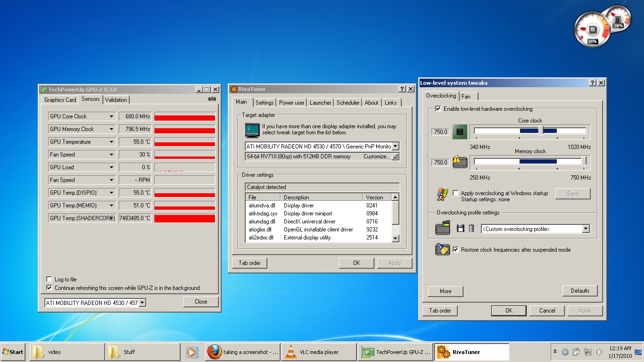
Task: Click the core clock 750.0 value field
Action: 441,132
